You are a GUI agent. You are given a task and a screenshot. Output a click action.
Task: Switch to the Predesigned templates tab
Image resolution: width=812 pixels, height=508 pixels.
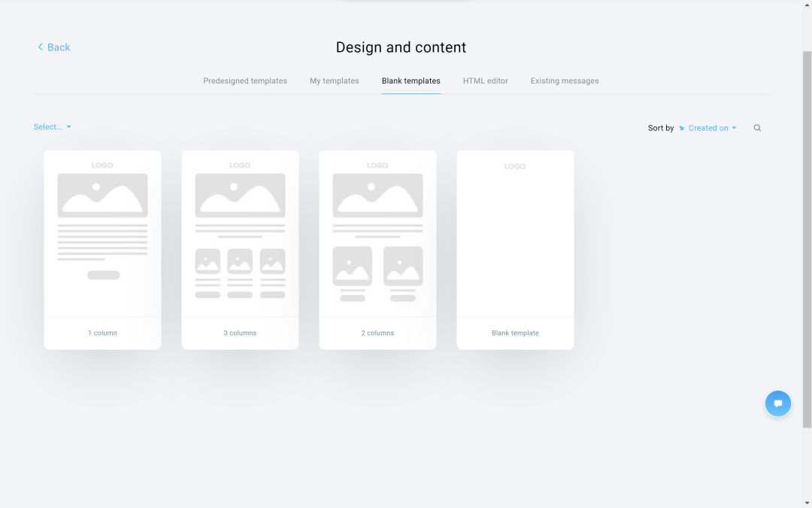click(x=244, y=81)
